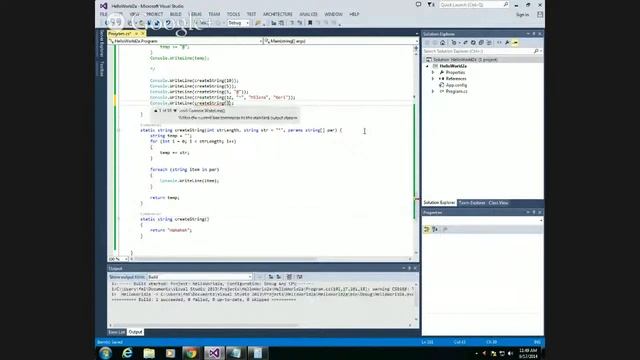
Task: Select the Solution 'HelloWorld2a' root node
Action: (465, 60)
